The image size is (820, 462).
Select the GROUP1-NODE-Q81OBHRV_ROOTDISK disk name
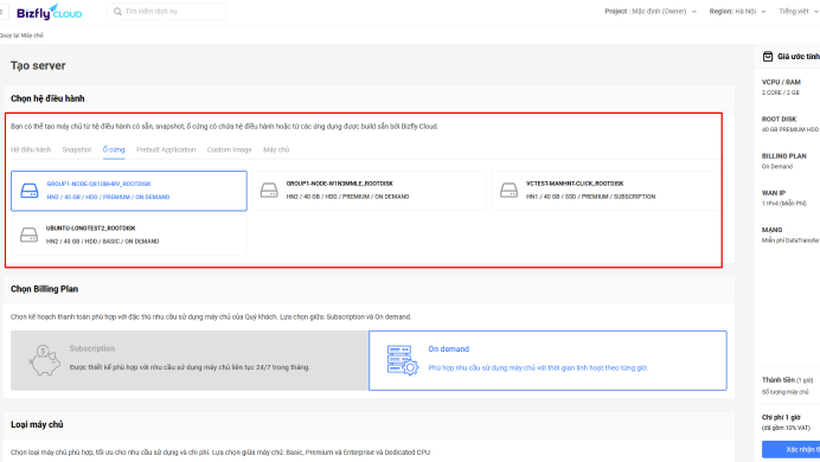tap(99, 184)
